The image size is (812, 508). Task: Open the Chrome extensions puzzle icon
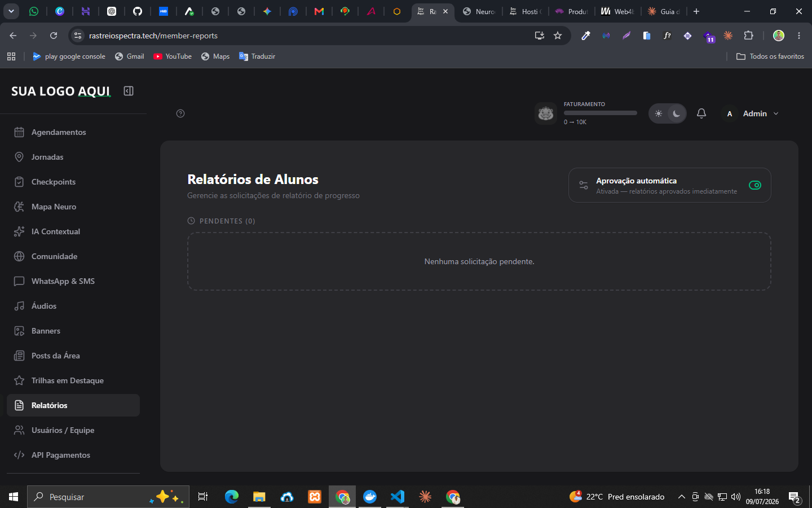pyautogui.click(x=748, y=36)
